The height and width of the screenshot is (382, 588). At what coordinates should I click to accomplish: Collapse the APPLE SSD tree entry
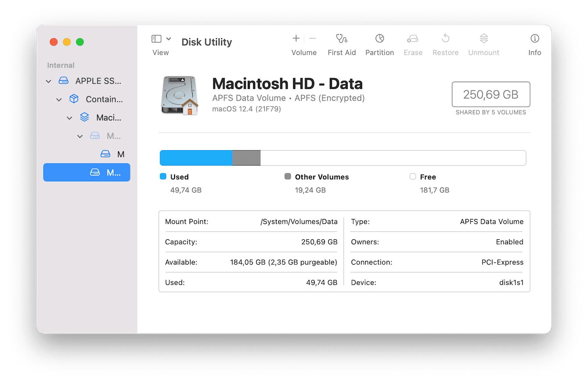tap(48, 81)
